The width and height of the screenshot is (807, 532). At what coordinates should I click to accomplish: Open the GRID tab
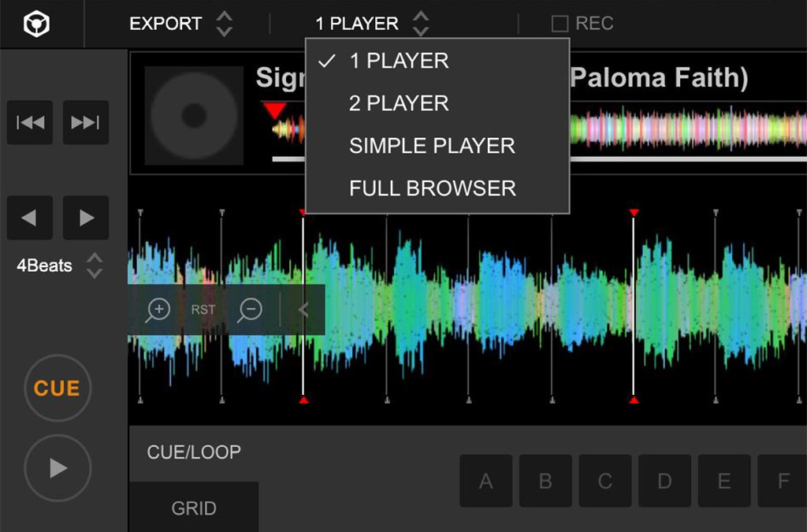[194, 508]
